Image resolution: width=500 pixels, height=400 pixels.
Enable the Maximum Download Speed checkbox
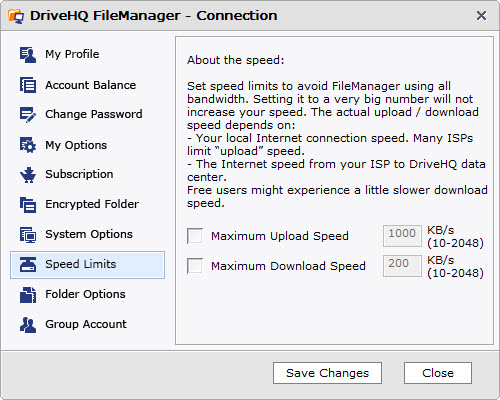(x=195, y=266)
